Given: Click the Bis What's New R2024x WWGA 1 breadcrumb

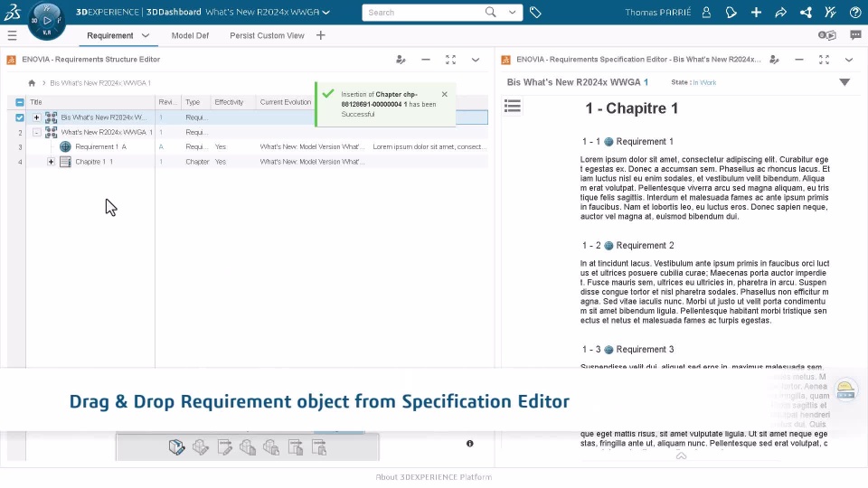Looking at the screenshot, I should point(100,83).
